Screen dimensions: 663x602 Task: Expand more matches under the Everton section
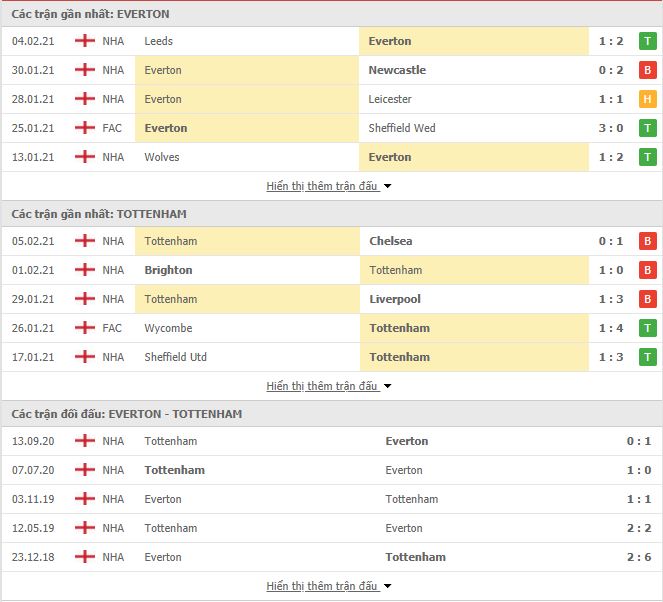coord(329,186)
